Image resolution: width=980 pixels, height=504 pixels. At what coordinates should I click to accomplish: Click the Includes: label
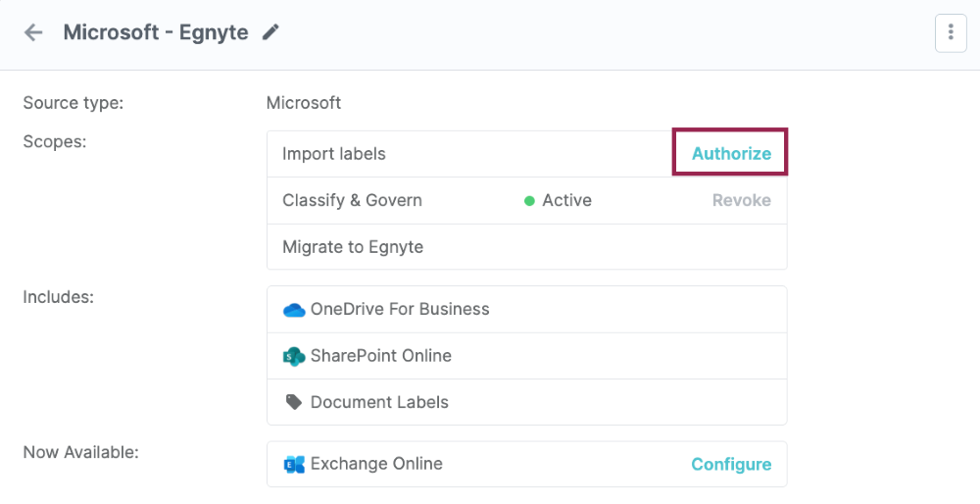click(x=58, y=297)
